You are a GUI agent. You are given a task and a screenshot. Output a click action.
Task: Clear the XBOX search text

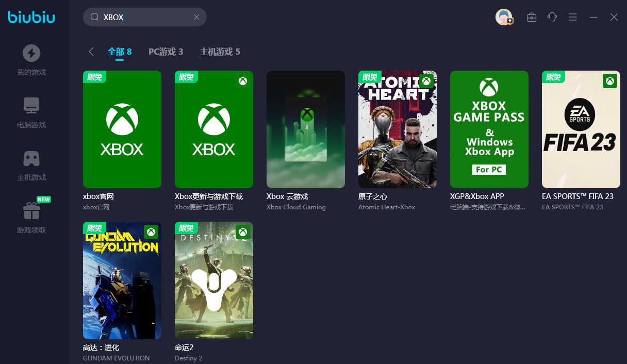click(x=196, y=17)
